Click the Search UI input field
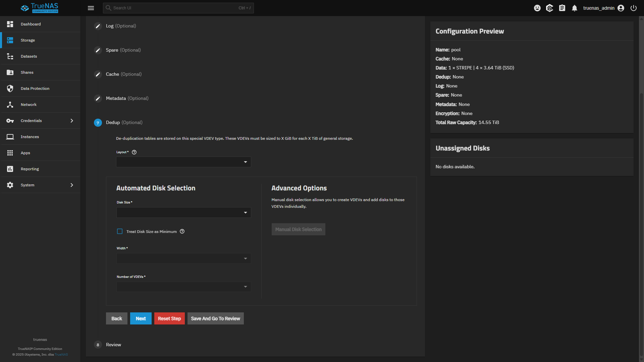644x362 pixels. (x=174, y=8)
